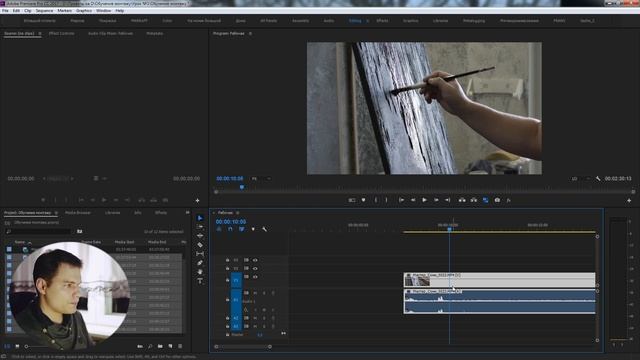Image resolution: width=640 pixels, height=360 pixels.
Task: Click the Lift button
Action: 462,200
